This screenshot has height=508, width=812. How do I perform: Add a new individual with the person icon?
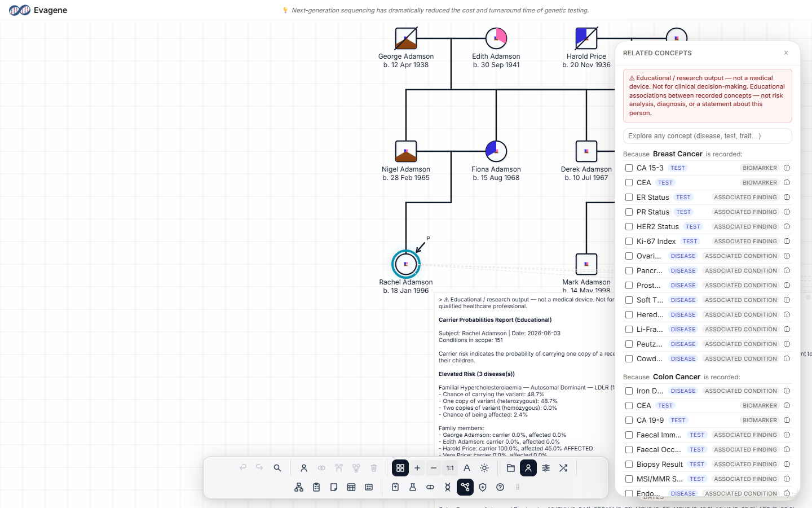pos(304,468)
